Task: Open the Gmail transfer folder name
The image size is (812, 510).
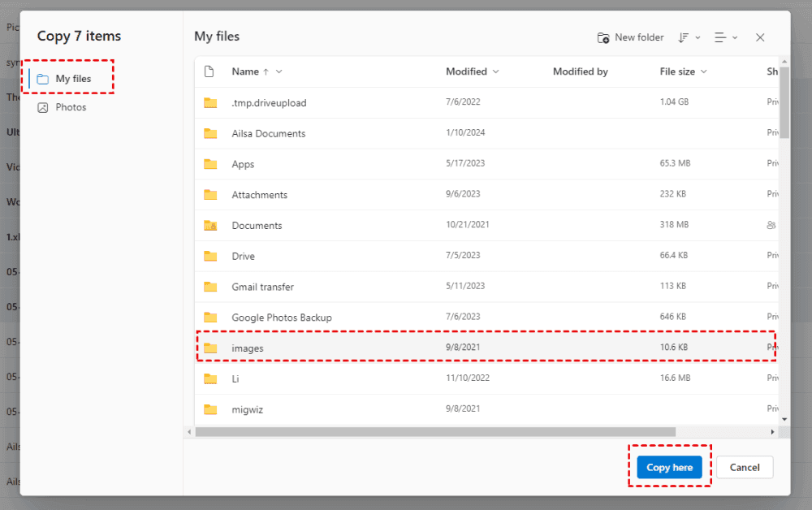Action: pos(262,287)
